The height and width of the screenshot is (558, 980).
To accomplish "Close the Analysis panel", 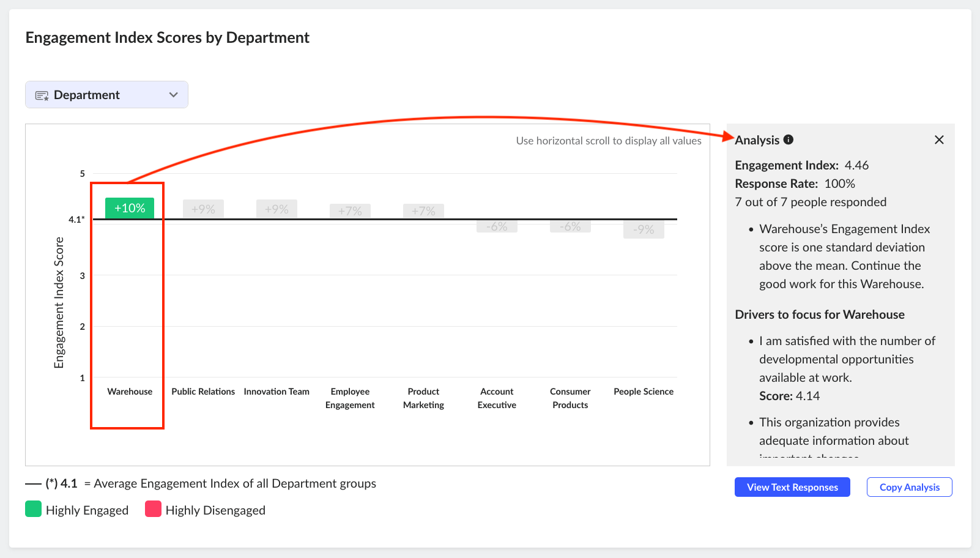I will 939,139.
